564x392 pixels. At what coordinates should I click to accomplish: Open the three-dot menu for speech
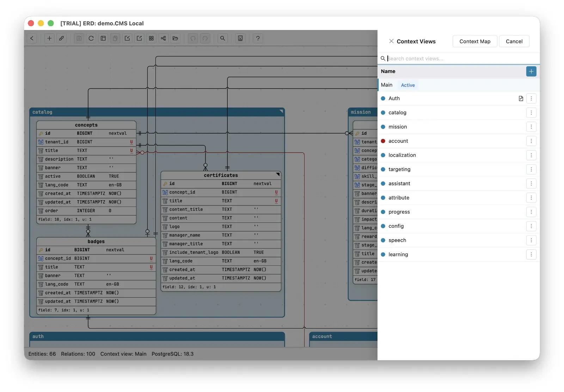[x=531, y=240]
